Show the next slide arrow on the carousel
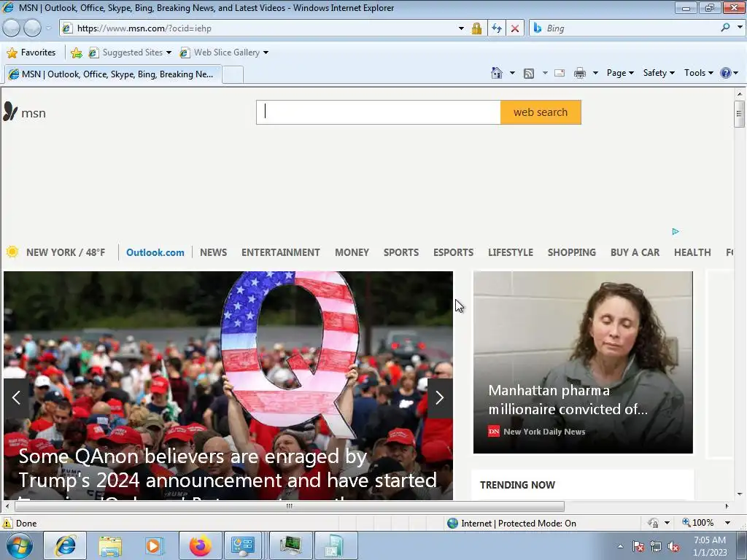 pyautogui.click(x=440, y=397)
